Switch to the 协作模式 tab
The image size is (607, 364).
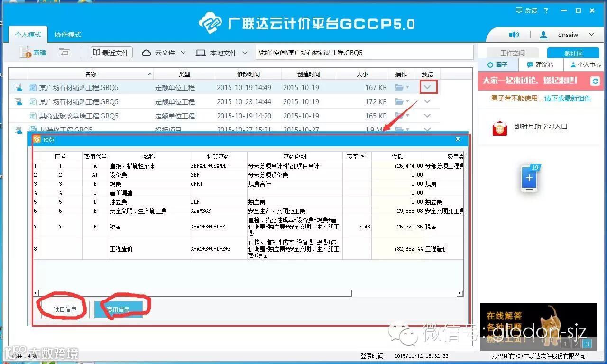pos(68,35)
